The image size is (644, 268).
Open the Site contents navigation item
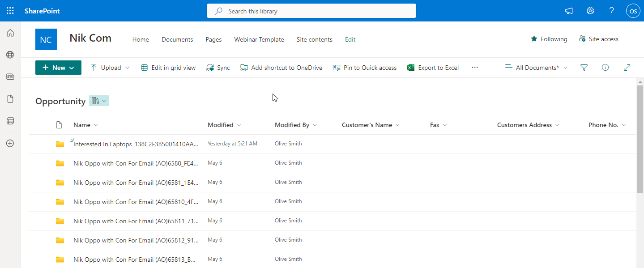[314, 39]
